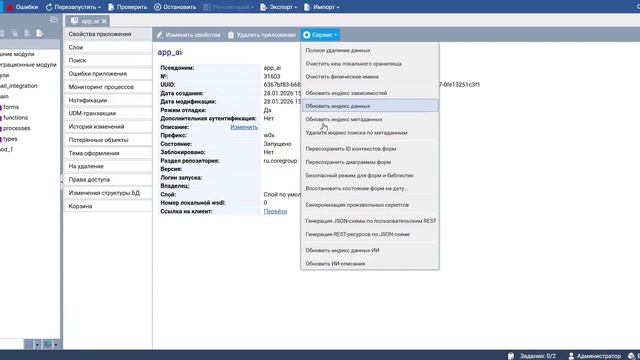Click the app_ai application title

click(x=170, y=52)
